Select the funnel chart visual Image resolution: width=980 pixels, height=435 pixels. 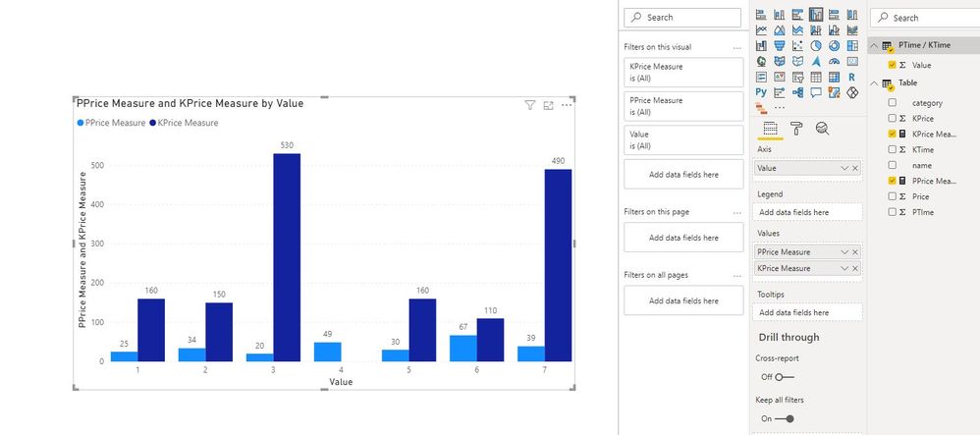(x=780, y=45)
